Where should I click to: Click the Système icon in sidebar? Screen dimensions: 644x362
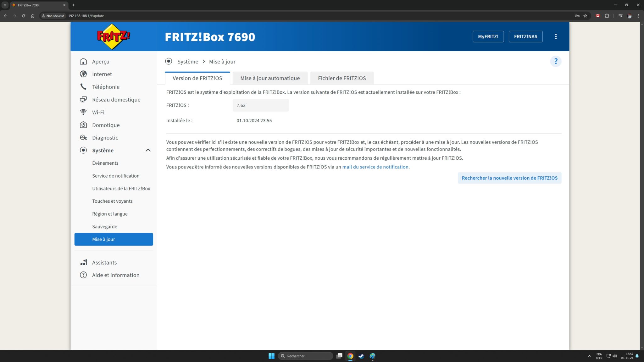[x=83, y=150]
